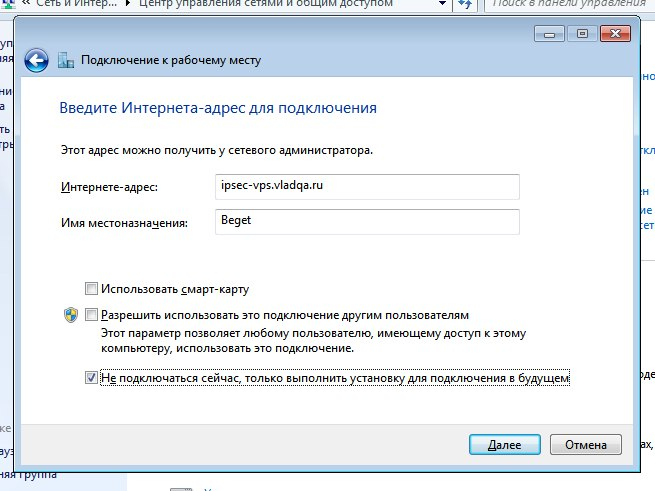Screen dimensions: 655x491
Task: Click the Интернете-адрес input field
Action: coord(367,187)
